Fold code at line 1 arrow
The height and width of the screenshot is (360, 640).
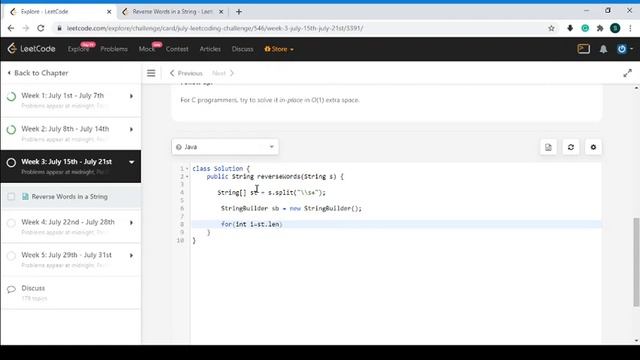click(187, 169)
